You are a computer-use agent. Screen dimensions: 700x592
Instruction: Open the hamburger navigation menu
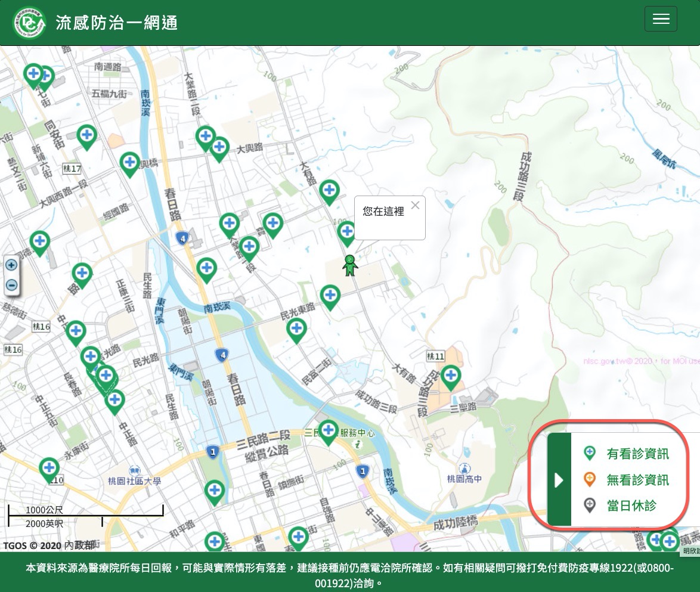661,18
